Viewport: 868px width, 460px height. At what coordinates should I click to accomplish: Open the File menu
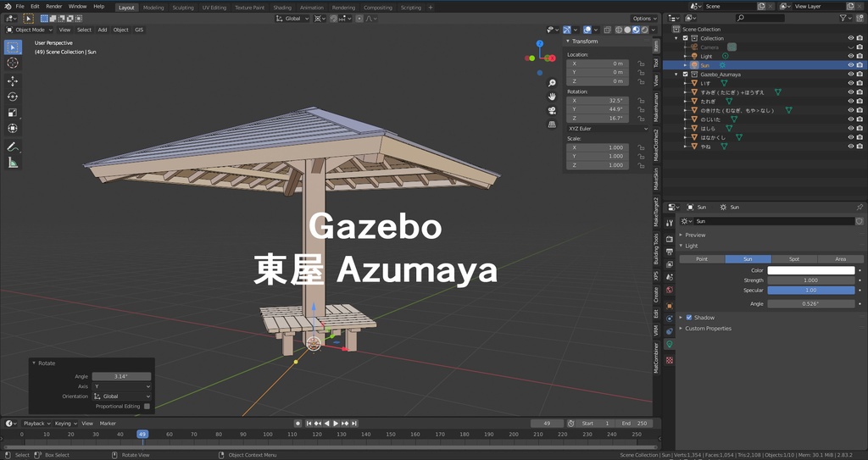20,7
